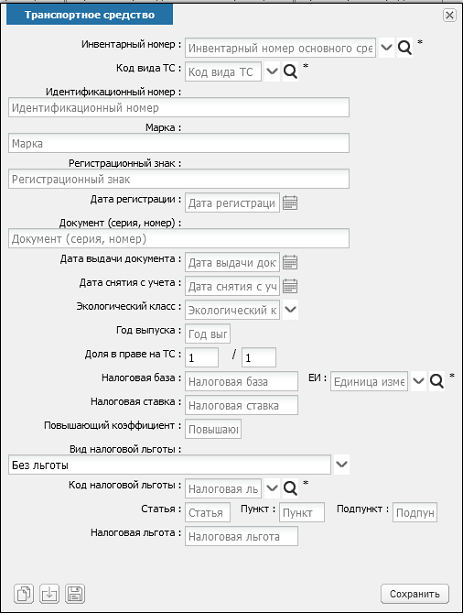
Task: Expand Вид налоговой льготы dropdown
Action: click(x=342, y=465)
